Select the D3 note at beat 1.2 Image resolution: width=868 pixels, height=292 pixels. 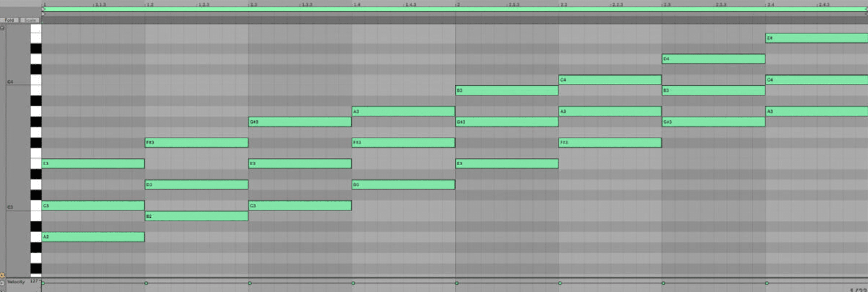point(197,185)
